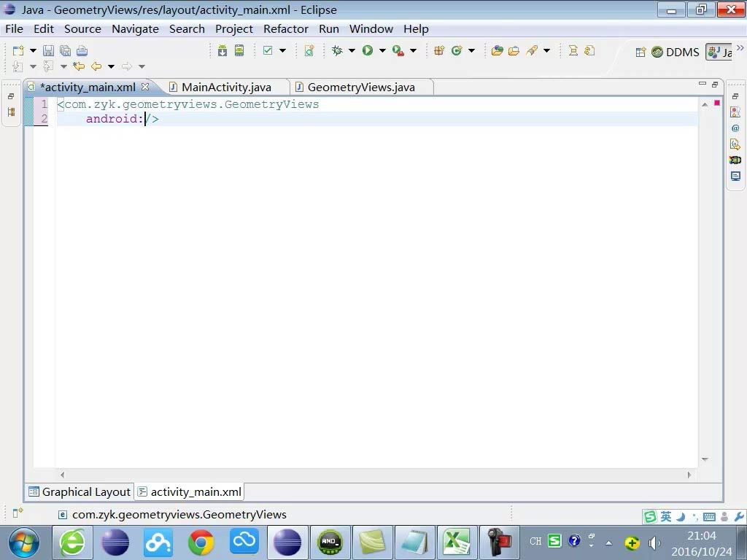Screen dimensions: 747x560
Task: Click the volume speaker tray icon
Action: (x=654, y=542)
